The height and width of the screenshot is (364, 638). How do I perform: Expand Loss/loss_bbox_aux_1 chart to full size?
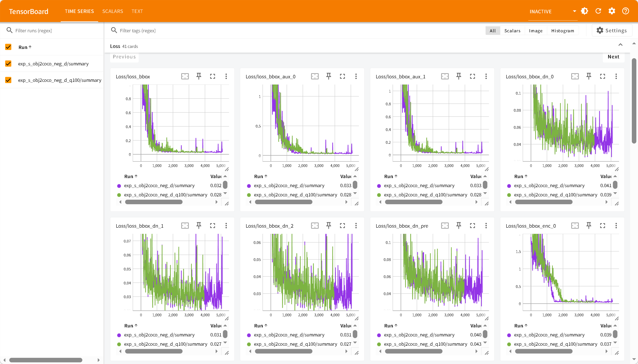472,76
